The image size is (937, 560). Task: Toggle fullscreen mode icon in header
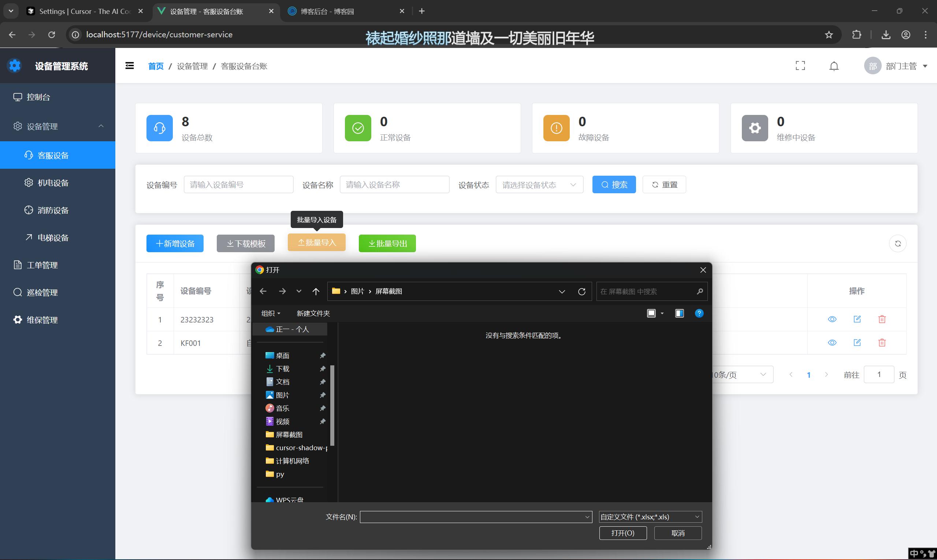[x=800, y=66]
